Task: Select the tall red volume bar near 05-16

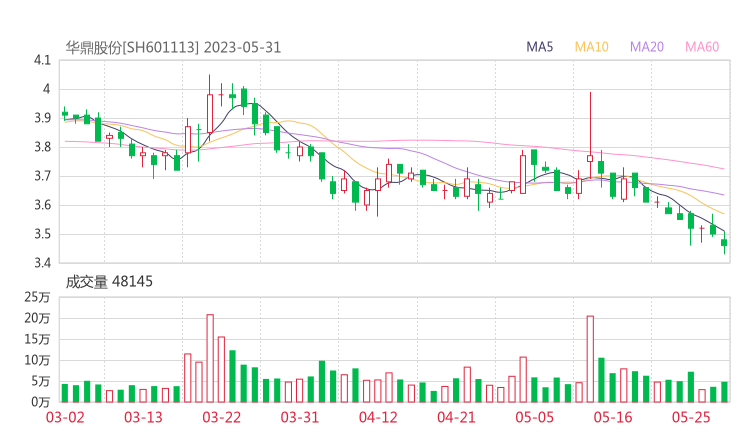Action: tap(590, 359)
